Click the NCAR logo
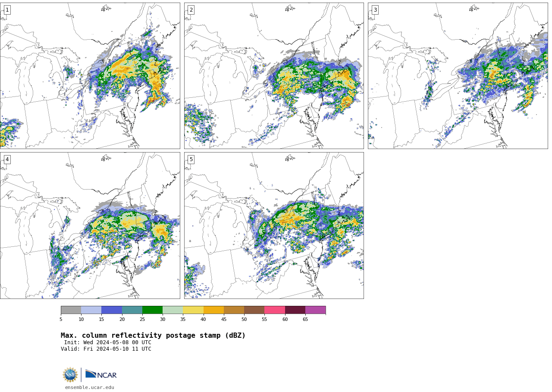This screenshot has width=552, height=392. (x=101, y=374)
